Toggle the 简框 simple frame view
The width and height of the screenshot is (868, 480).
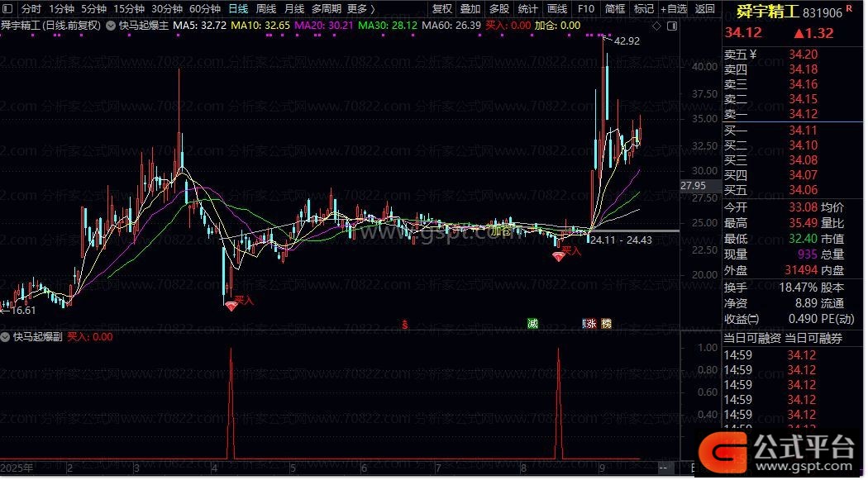click(x=615, y=9)
